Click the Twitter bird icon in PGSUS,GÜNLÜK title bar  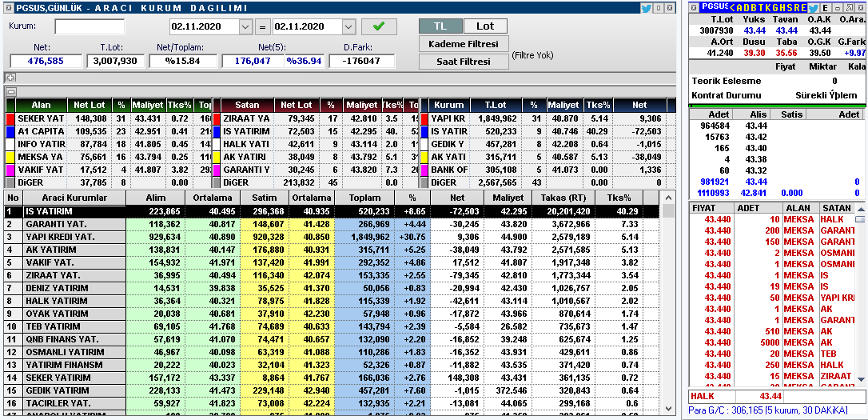pyautogui.click(x=646, y=8)
